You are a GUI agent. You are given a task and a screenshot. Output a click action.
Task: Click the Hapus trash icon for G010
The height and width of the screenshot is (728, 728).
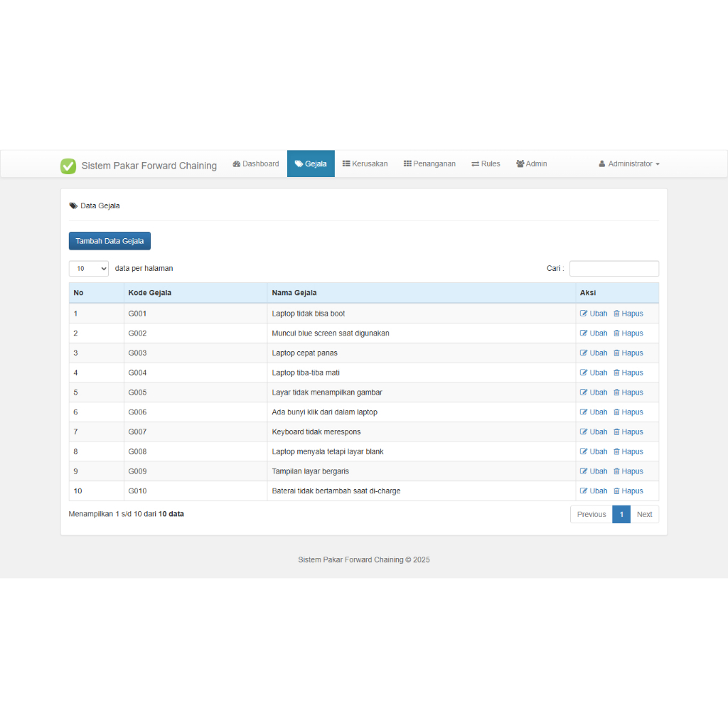pyautogui.click(x=616, y=491)
